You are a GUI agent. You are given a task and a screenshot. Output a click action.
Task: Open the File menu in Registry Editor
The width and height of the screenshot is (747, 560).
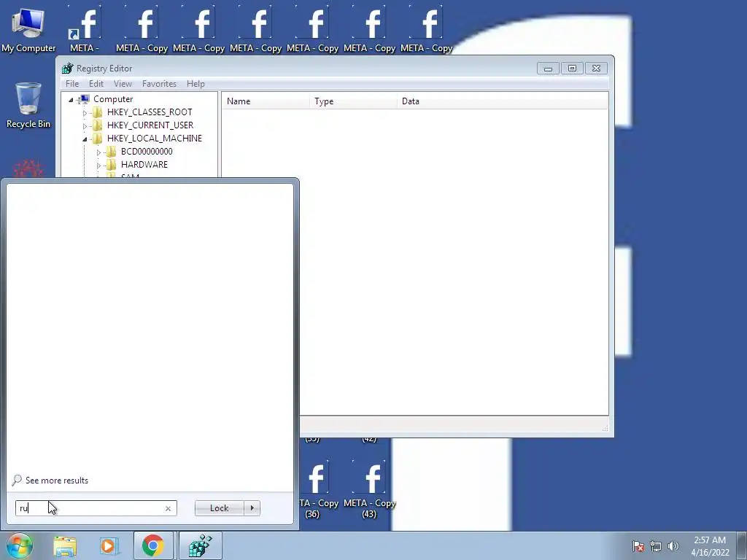(x=72, y=84)
